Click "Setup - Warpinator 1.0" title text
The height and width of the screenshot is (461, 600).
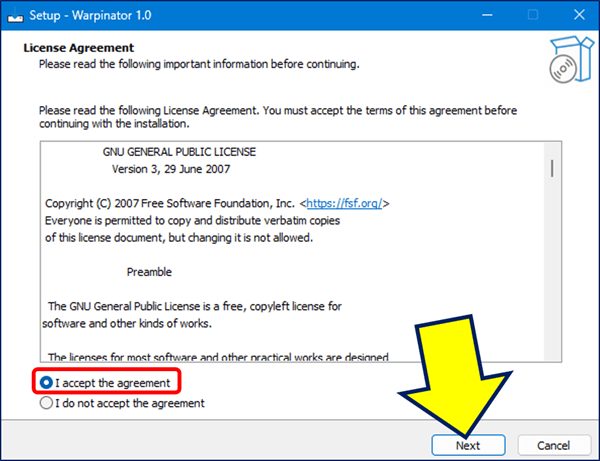click(90, 15)
